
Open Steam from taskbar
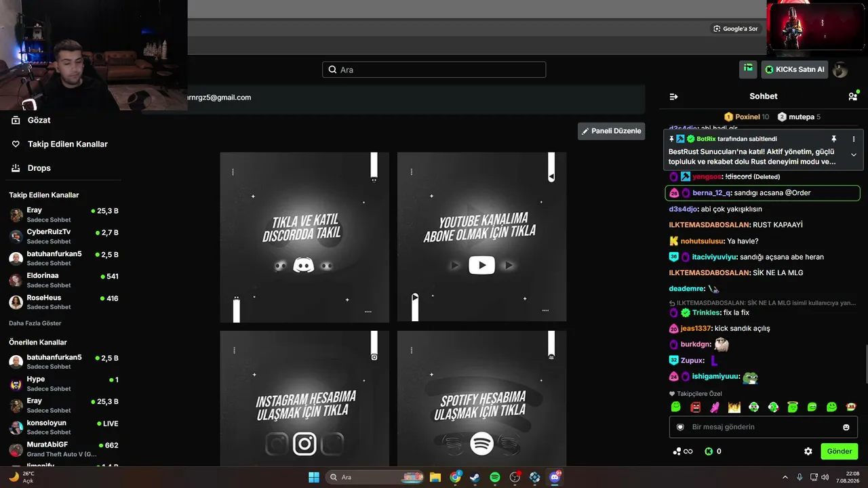(x=475, y=477)
